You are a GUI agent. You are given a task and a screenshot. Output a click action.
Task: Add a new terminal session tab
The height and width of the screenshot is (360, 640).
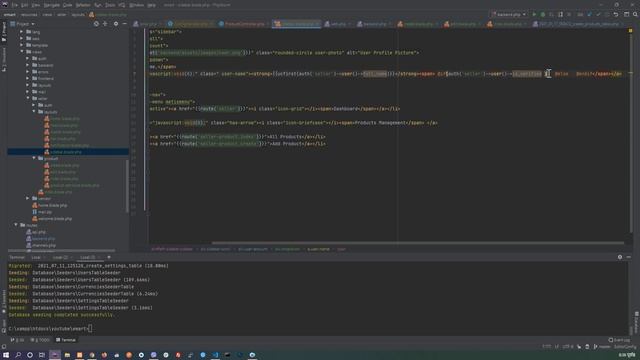coord(109,257)
